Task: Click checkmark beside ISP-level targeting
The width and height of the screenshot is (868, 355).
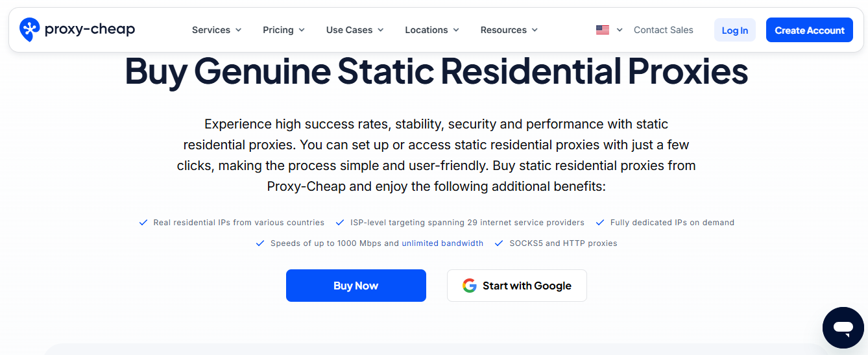Action: click(x=340, y=223)
